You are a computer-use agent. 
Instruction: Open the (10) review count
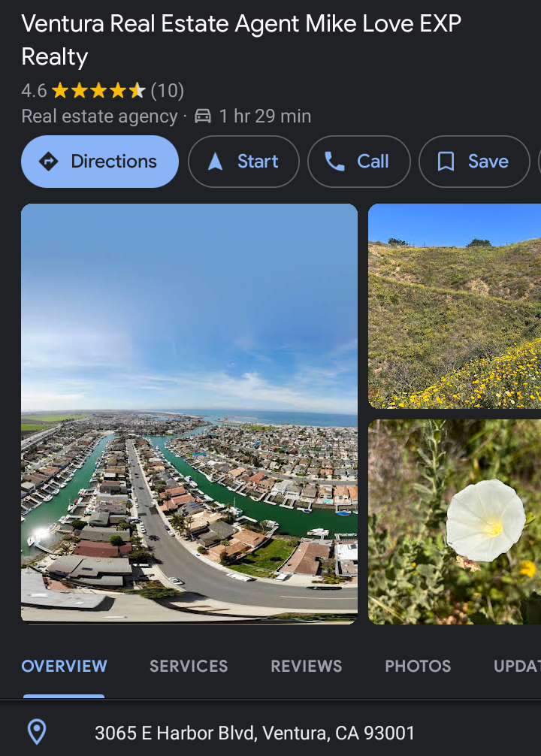tap(168, 92)
